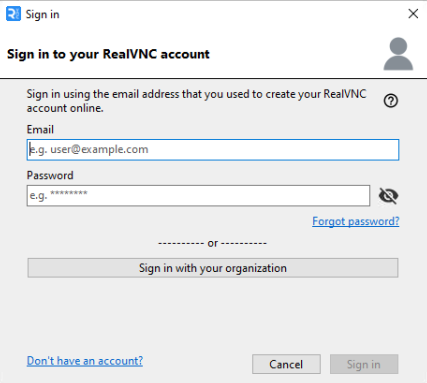
Task: Click the Sign in title bar text
Action: (x=43, y=15)
